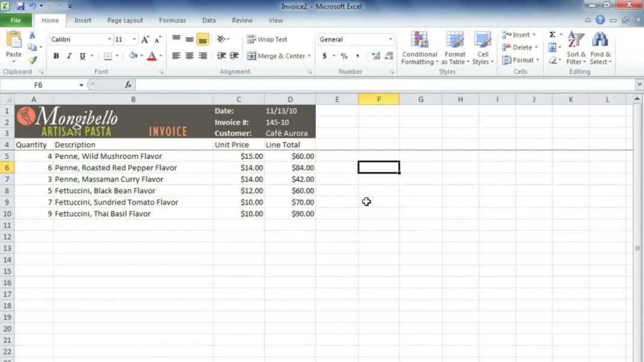Open the Number dialog launcher
This screenshot has height=362, width=644.
pyautogui.click(x=391, y=72)
